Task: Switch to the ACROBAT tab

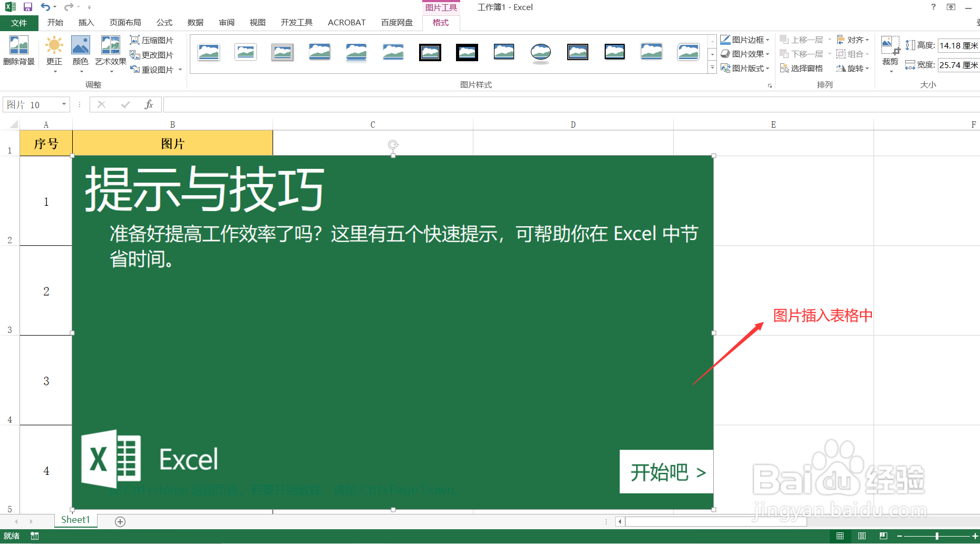Action: (346, 23)
